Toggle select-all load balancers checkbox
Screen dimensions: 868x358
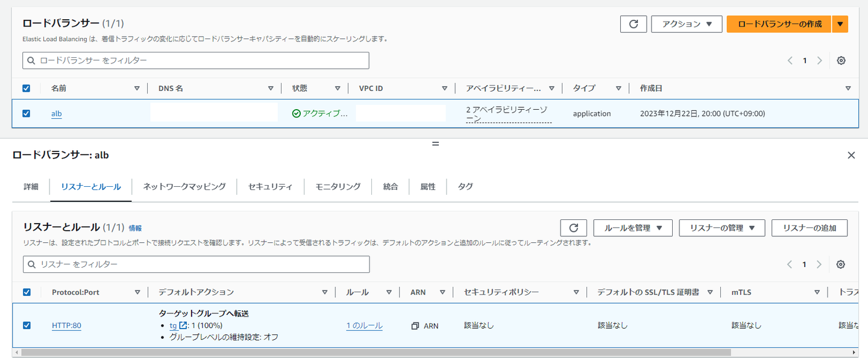[26, 89]
